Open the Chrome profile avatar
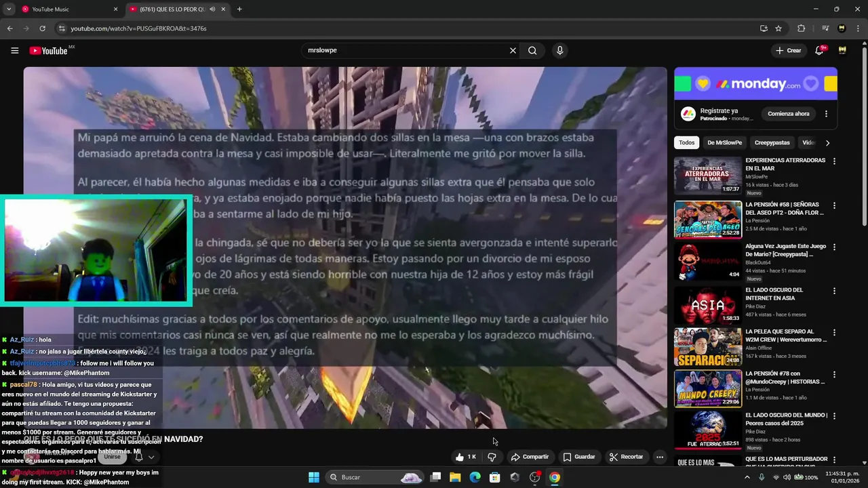The height and width of the screenshot is (488, 868). point(842,28)
